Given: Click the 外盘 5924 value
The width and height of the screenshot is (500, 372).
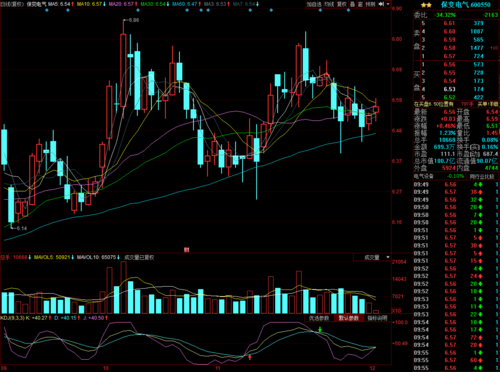Looking at the screenshot, I should coord(449,168).
